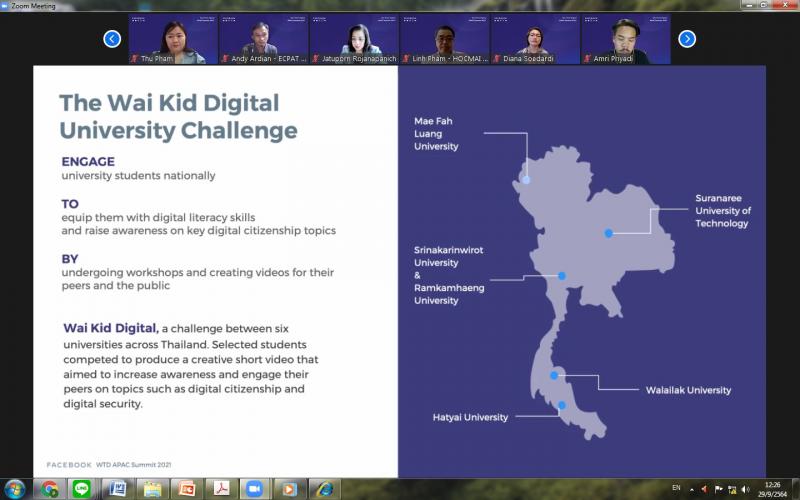Click the 'BY' heading on the slide
This screenshot has width=800, height=500.
70,259
